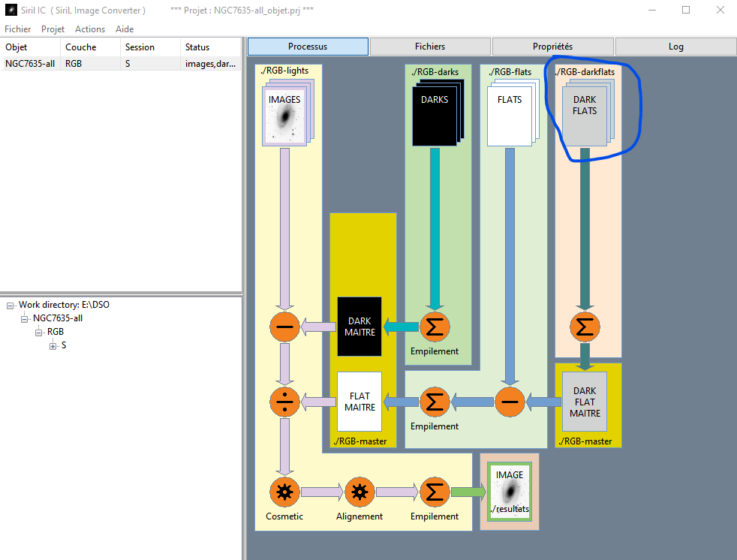Screen dimensions: 737x560
Task: Click the darks Empilement sigma node
Action: 435,327
